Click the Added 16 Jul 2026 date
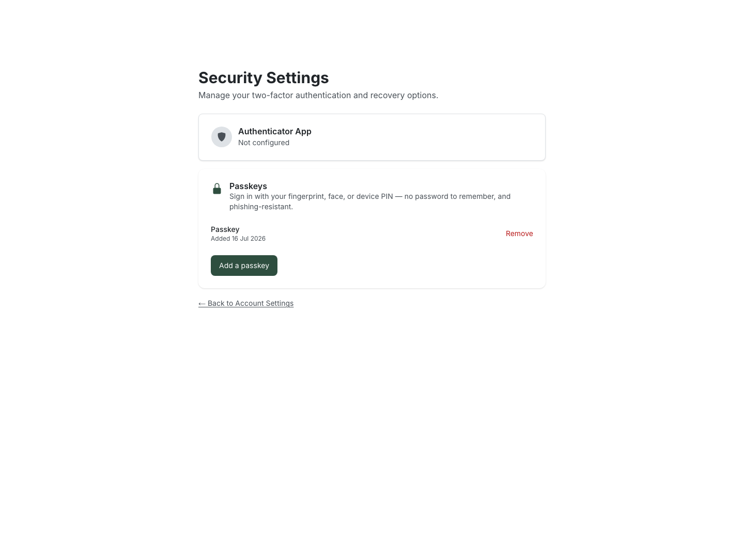Image resolution: width=744 pixels, height=560 pixels. [238, 239]
